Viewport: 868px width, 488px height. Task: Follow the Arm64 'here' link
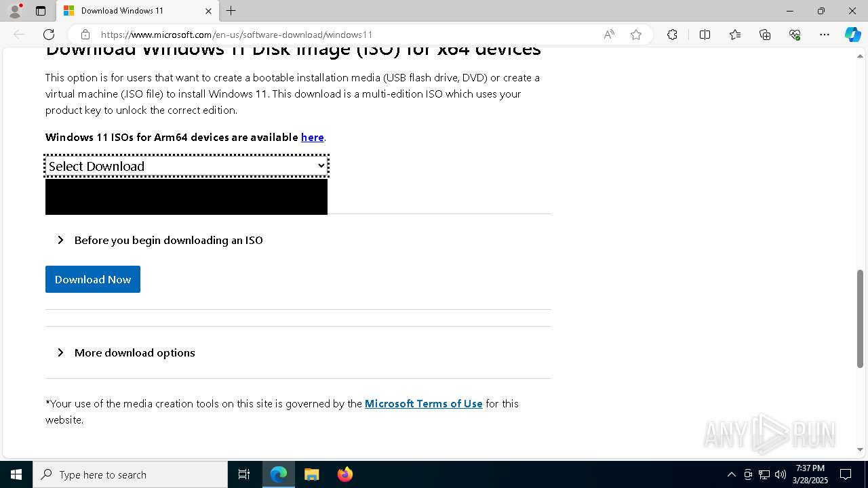pos(313,137)
